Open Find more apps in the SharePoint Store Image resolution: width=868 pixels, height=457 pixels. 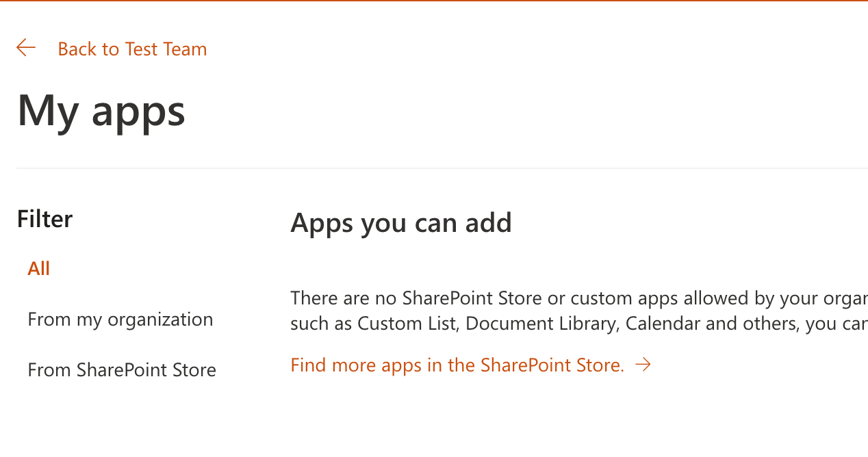pos(457,365)
